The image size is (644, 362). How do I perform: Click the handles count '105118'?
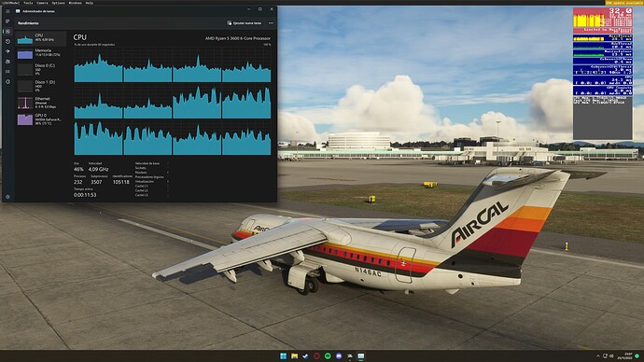click(120, 182)
